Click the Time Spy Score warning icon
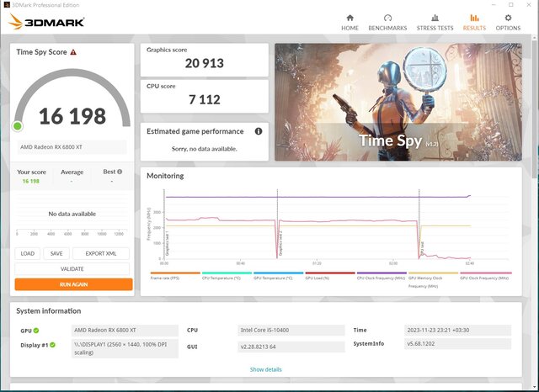The width and height of the screenshot is (539, 392). pos(73,52)
